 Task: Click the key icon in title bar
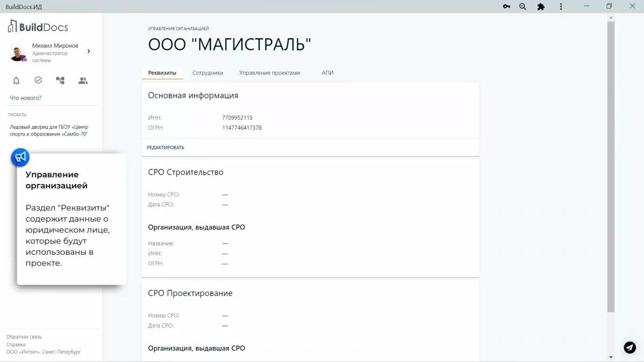coord(505,6)
